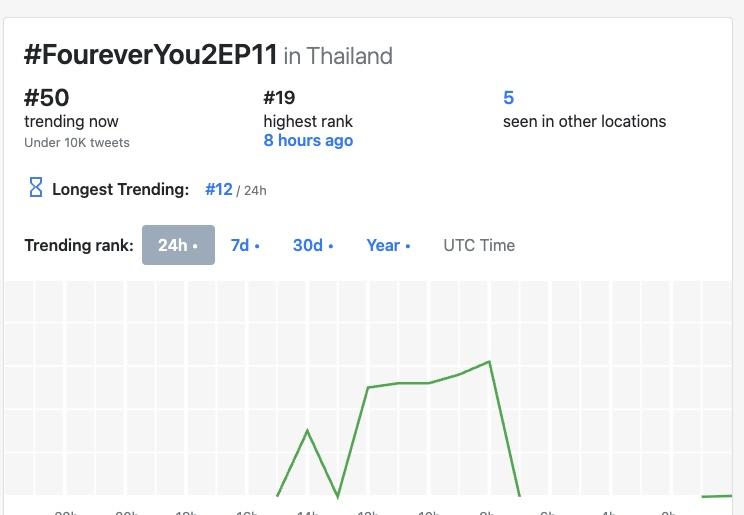Click the #12 longest trending link
The height and width of the screenshot is (515, 744).
[x=219, y=189]
